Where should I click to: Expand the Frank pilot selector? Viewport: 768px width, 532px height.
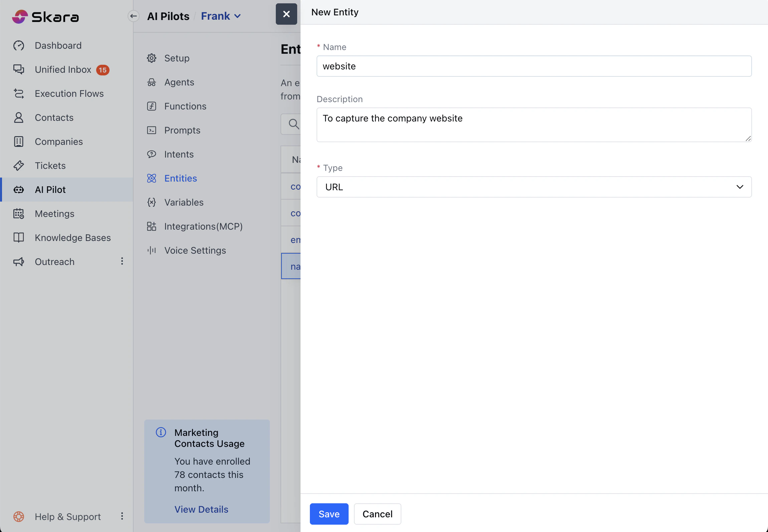[221, 16]
